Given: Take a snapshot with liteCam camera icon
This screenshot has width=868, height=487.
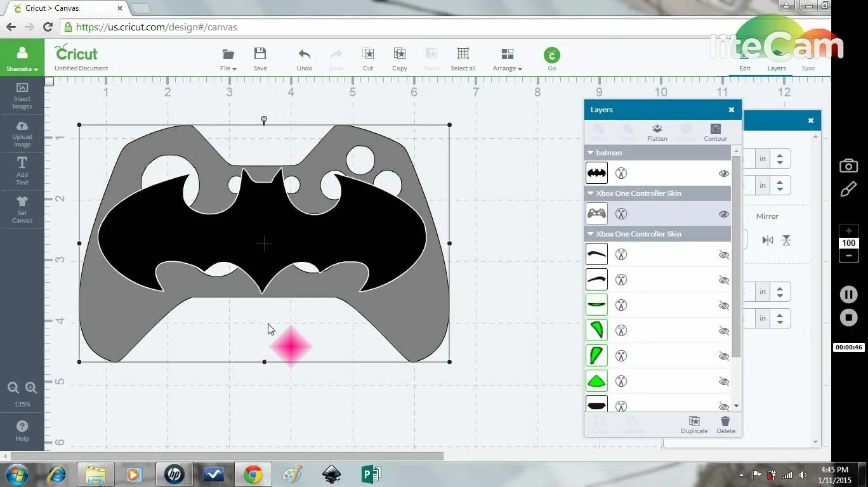Looking at the screenshot, I should 848,166.
